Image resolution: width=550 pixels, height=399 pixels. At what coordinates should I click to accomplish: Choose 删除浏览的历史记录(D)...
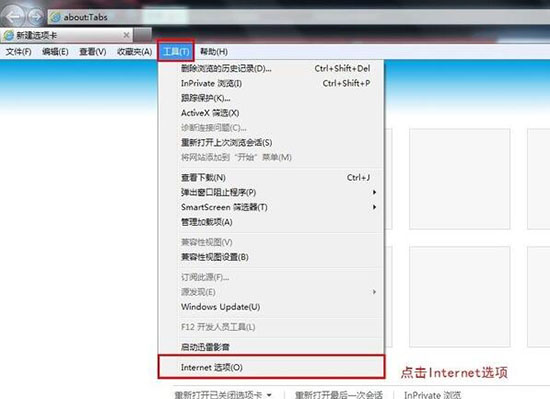click(271, 68)
